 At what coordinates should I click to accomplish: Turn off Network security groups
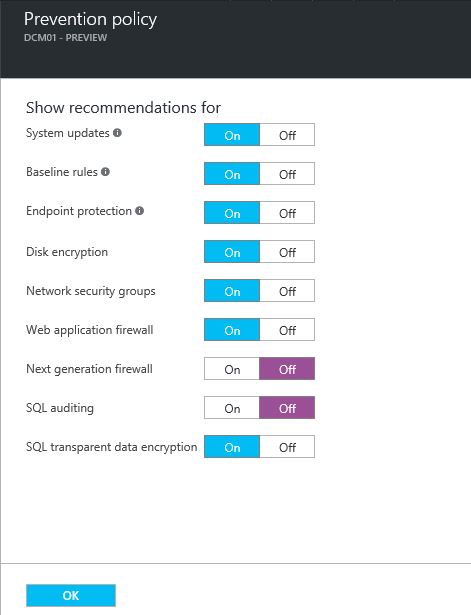click(x=287, y=291)
